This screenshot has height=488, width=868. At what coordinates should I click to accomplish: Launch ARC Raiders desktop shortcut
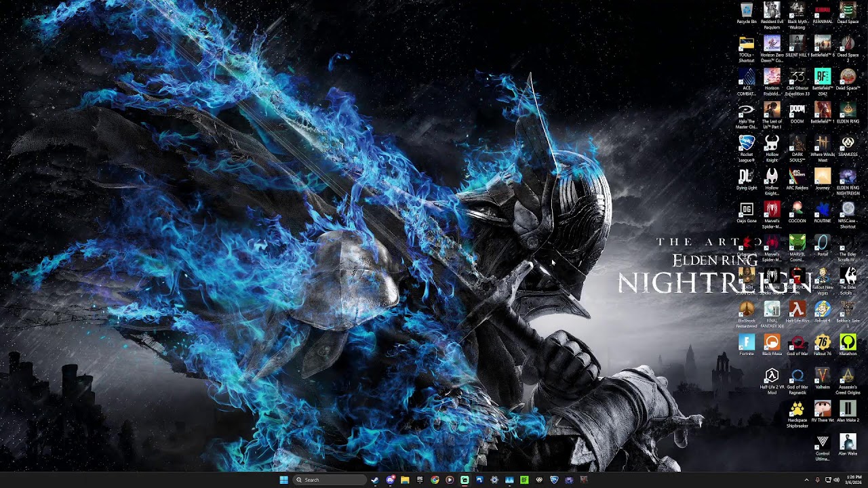[x=797, y=179]
